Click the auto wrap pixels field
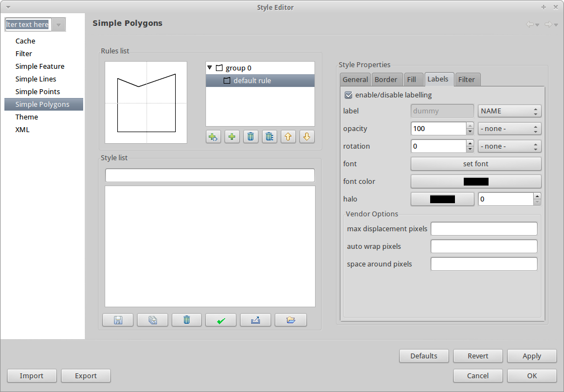The height and width of the screenshot is (392, 564). [x=484, y=246]
